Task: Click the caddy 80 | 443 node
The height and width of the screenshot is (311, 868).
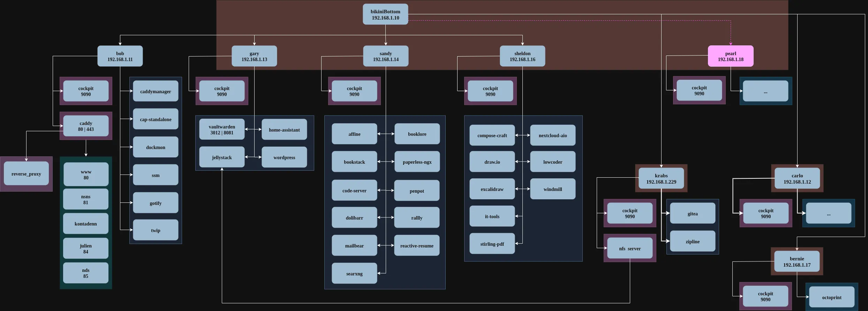Action: (86, 126)
